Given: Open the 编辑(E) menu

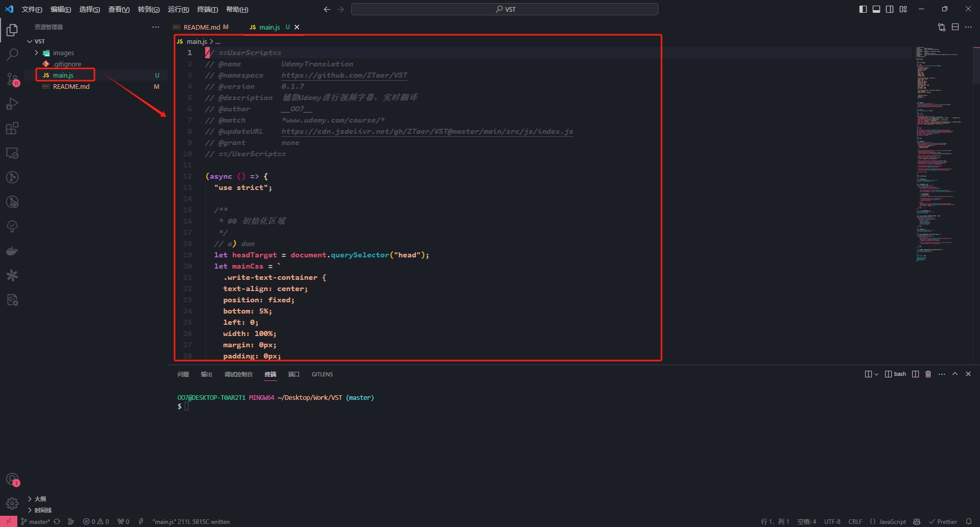Looking at the screenshot, I should (x=61, y=9).
